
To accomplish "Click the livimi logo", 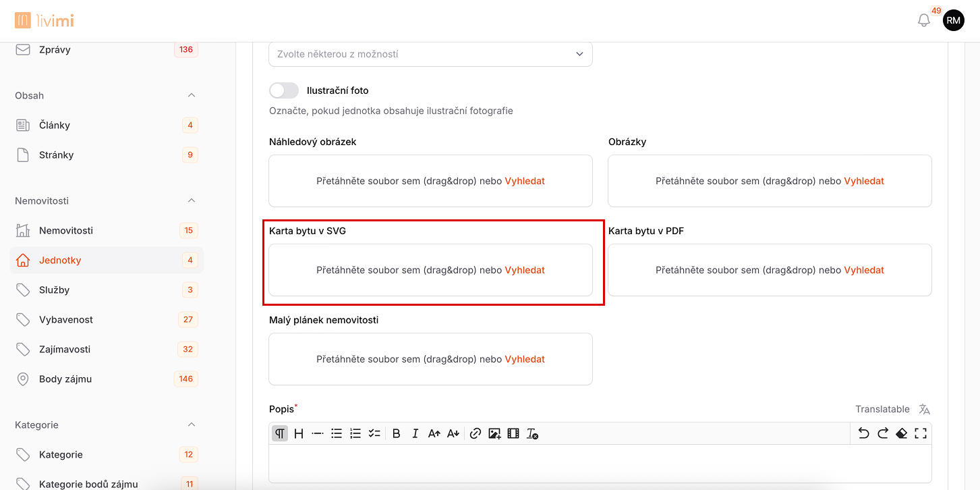I will pyautogui.click(x=45, y=21).
